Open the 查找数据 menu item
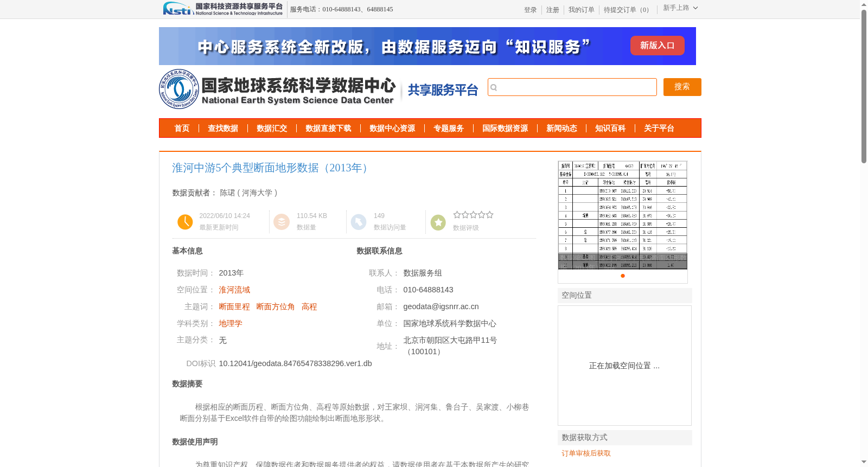This screenshot has height=467, width=868. [x=223, y=129]
